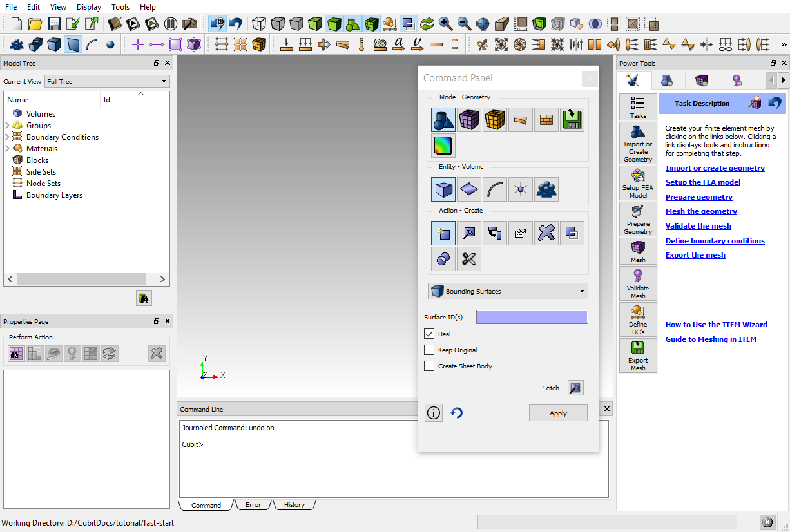
Task: Click the Export Mesh wizard icon
Action: [638, 356]
